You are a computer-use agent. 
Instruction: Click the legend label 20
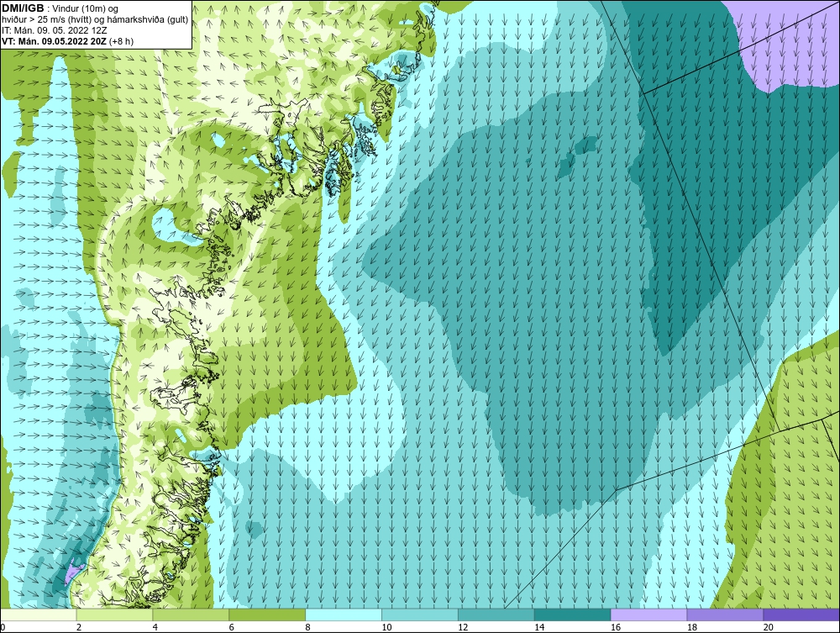pyautogui.click(x=769, y=627)
